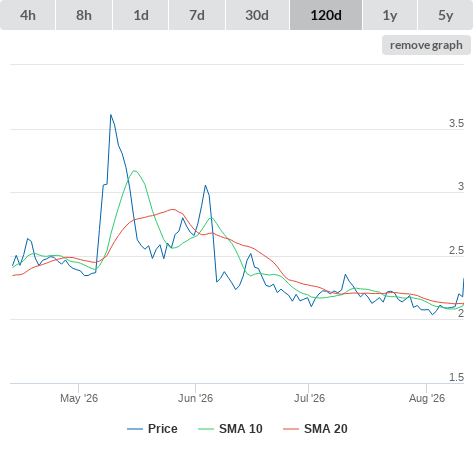Screen dimensions: 474x455
Task: Click the Aug '26 axis label
Action: point(427,398)
